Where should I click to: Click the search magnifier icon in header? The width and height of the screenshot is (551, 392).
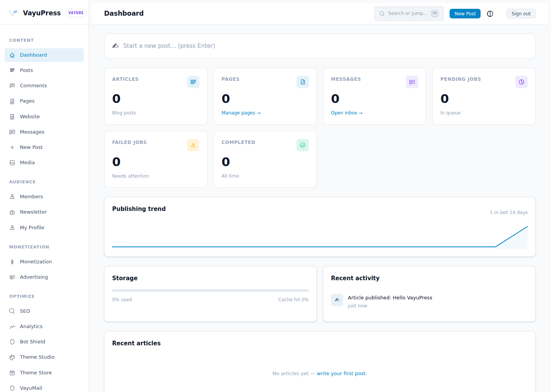(382, 14)
